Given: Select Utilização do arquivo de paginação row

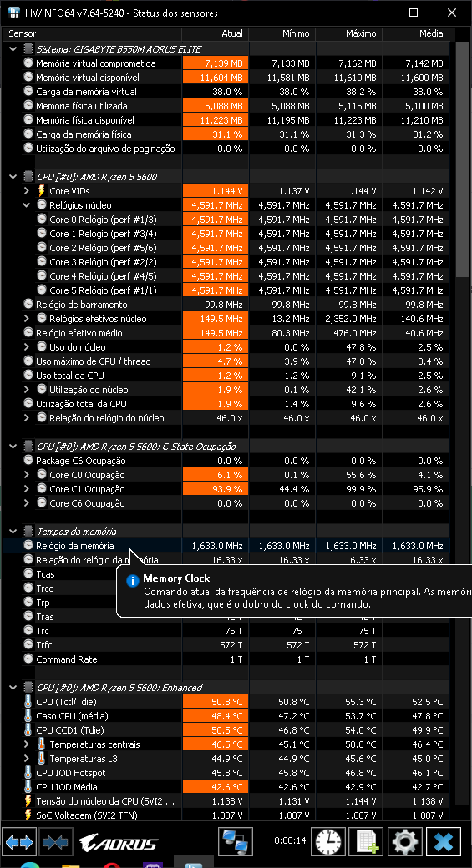Looking at the screenshot, I should tap(226, 149).
